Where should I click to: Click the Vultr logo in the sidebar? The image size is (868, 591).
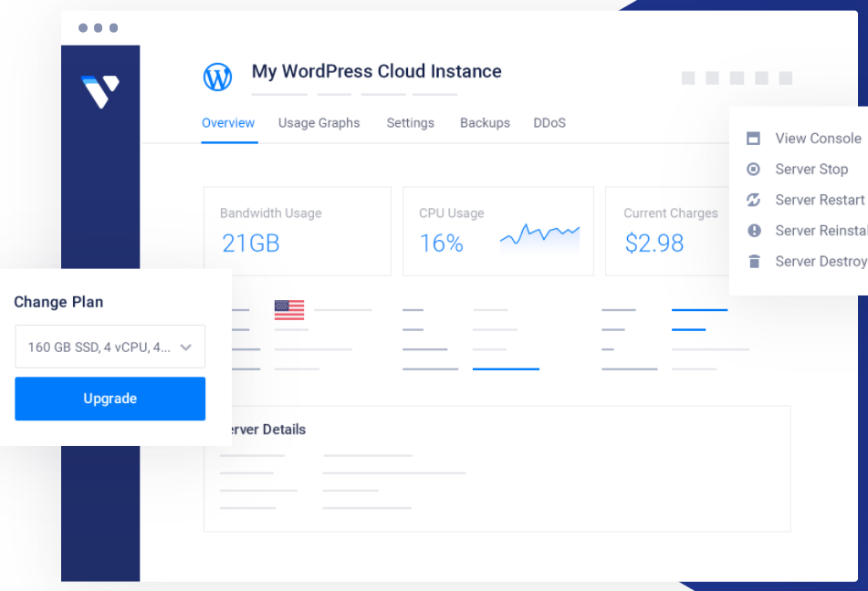click(x=100, y=91)
